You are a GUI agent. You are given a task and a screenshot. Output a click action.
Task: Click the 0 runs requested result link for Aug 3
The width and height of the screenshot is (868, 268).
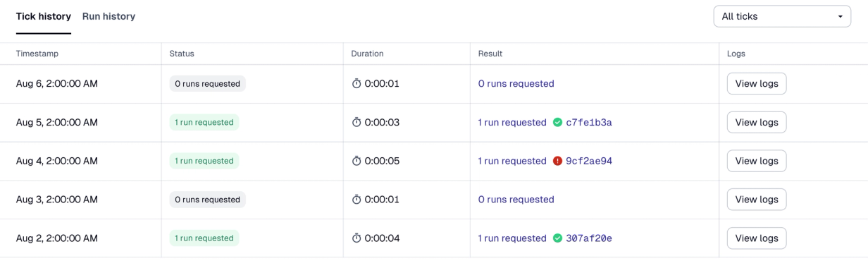click(516, 200)
